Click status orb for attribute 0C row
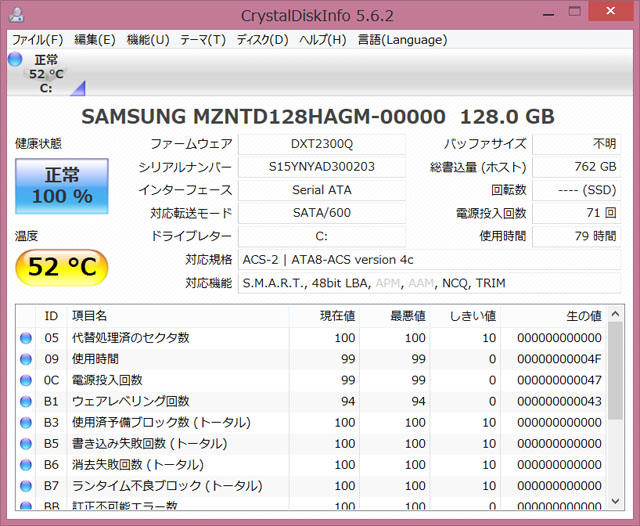Image resolution: width=640 pixels, height=526 pixels. [x=26, y=380]
